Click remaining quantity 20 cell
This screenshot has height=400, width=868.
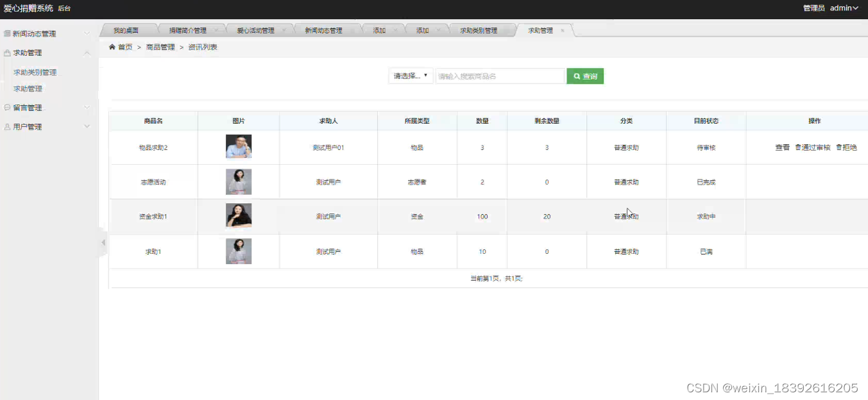pyautogui.click(x=547, y=217)
